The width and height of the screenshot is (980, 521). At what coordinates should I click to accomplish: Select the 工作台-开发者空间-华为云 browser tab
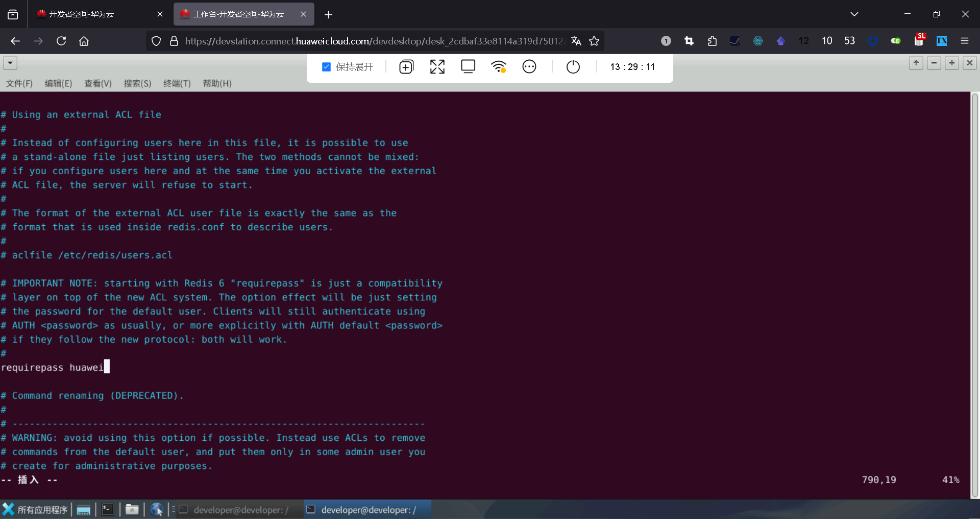(x=244, y=14)
